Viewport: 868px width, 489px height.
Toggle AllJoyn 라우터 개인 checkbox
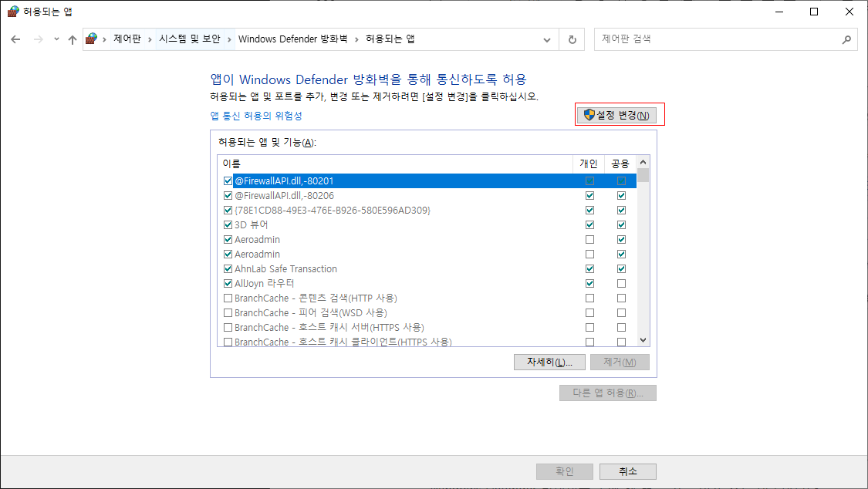589,283
